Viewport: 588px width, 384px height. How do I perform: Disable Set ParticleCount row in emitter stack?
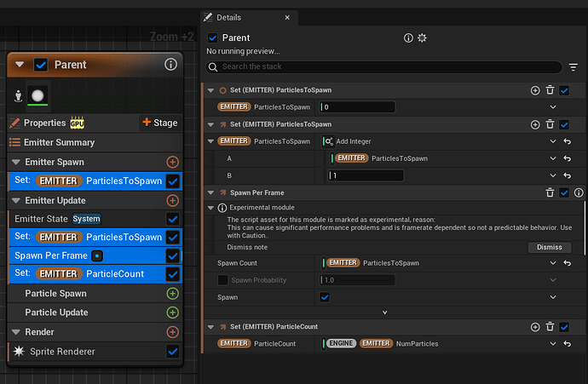173,274
